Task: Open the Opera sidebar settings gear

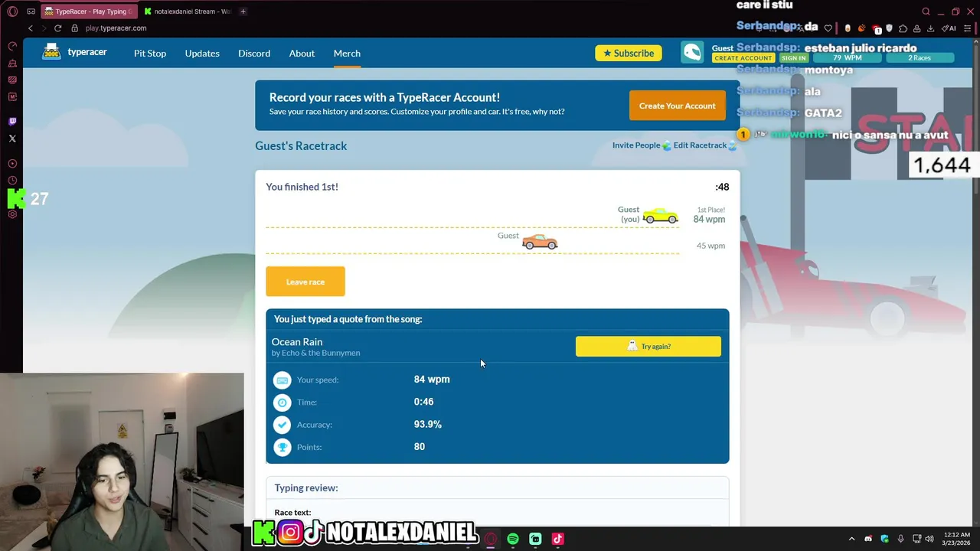Action: [12, 214]
